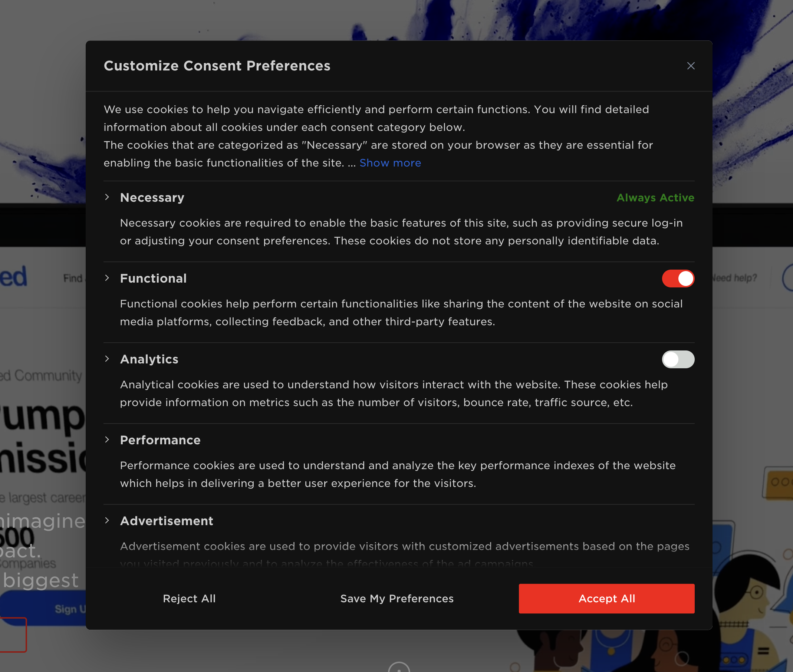Click Need help? behind the dialog
Viewport: 793px width, 672px height.
coord(736,278)
